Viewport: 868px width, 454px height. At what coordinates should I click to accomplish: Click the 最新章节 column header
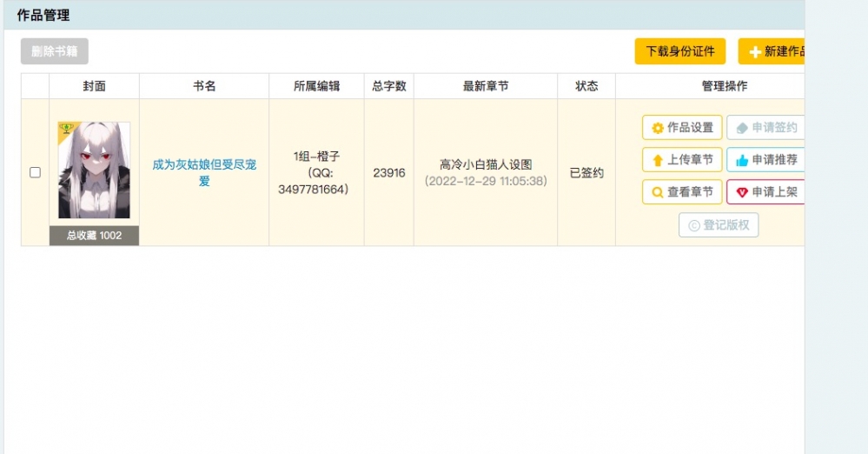point(485,86)
